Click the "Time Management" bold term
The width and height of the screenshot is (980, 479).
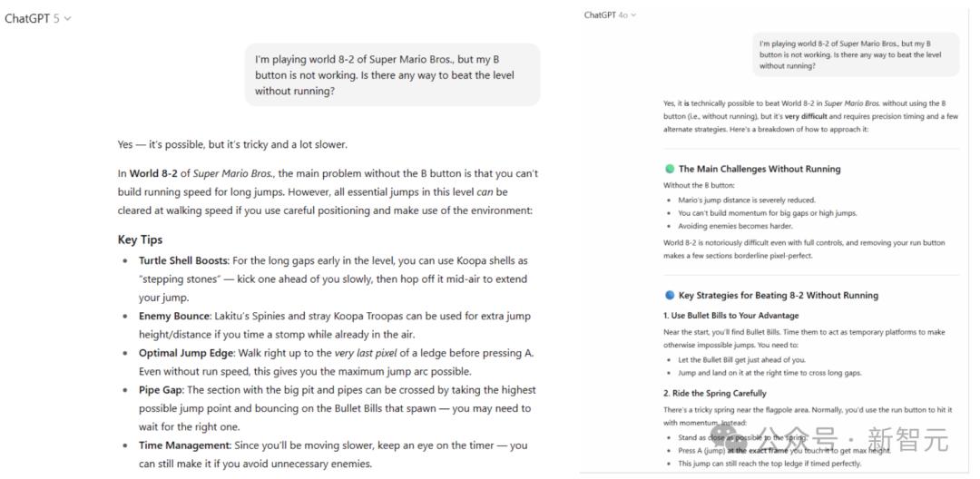pos(184,445)
